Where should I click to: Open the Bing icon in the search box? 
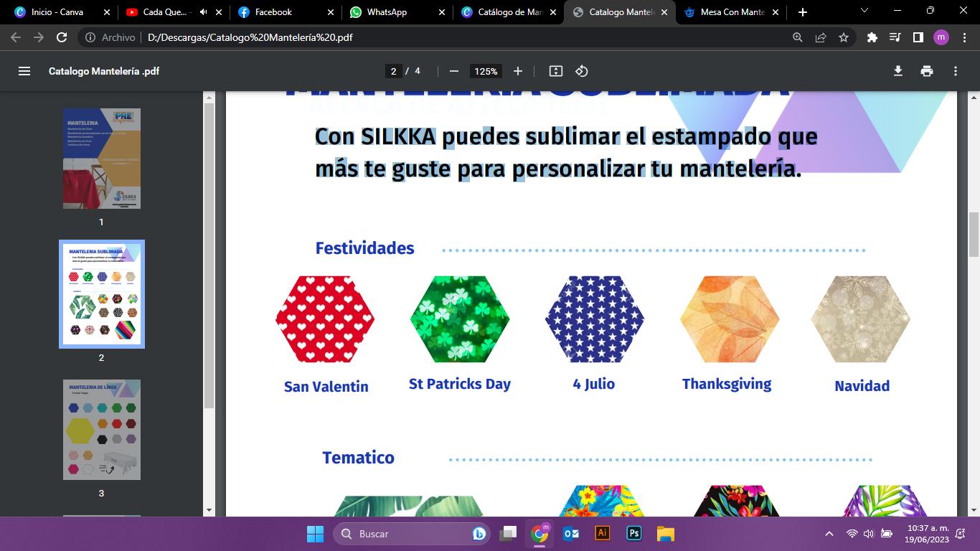(x=479, y=534)
